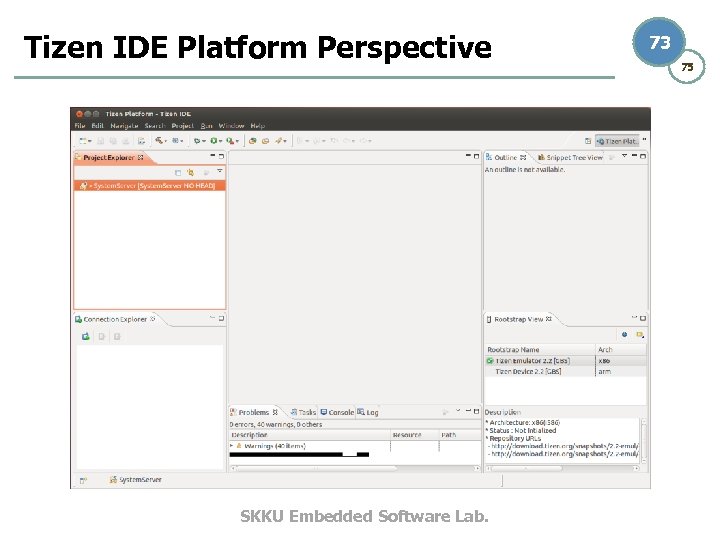Open the Edit menu

(97, 125)
